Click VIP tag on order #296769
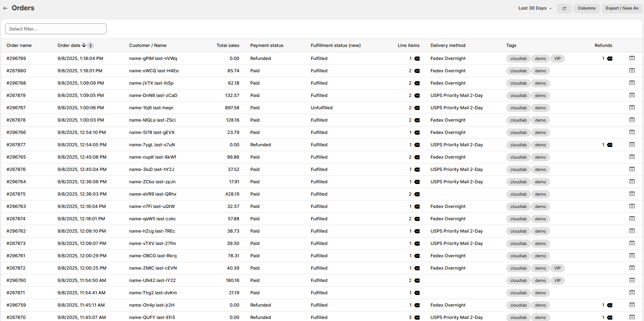Viewport: 644px width, 321px height. 557,59
